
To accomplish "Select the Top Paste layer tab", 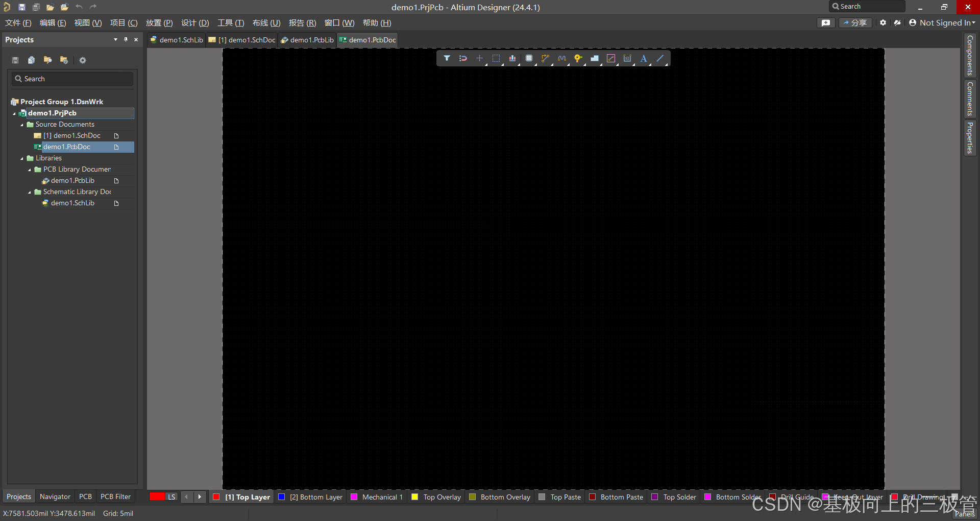I will coord(560,497).
